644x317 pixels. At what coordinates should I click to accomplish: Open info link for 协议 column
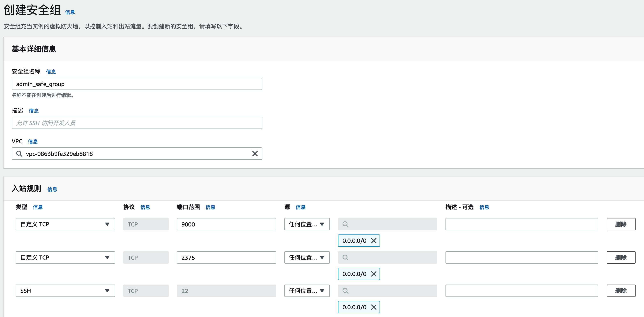[145, 207]
